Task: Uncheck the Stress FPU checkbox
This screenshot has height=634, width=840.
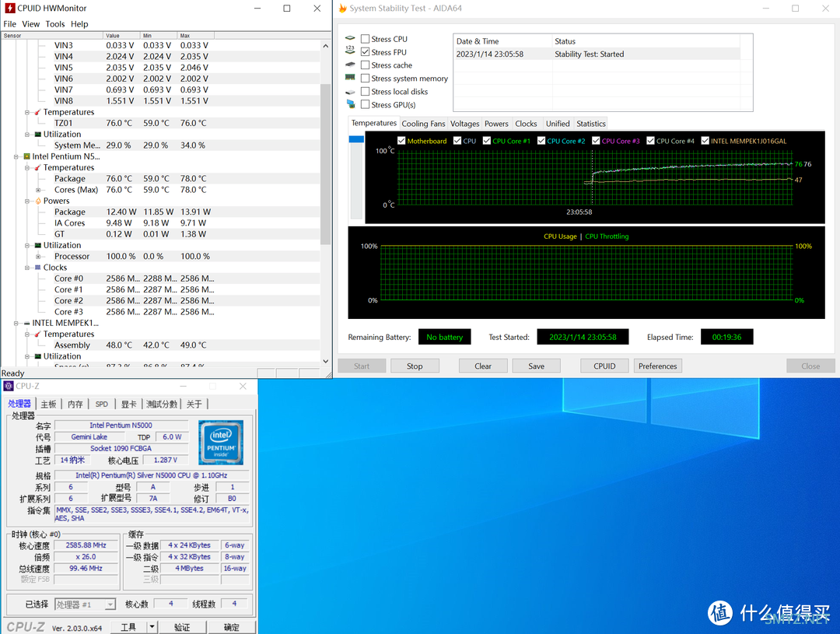Action: (x=366, y=53)
